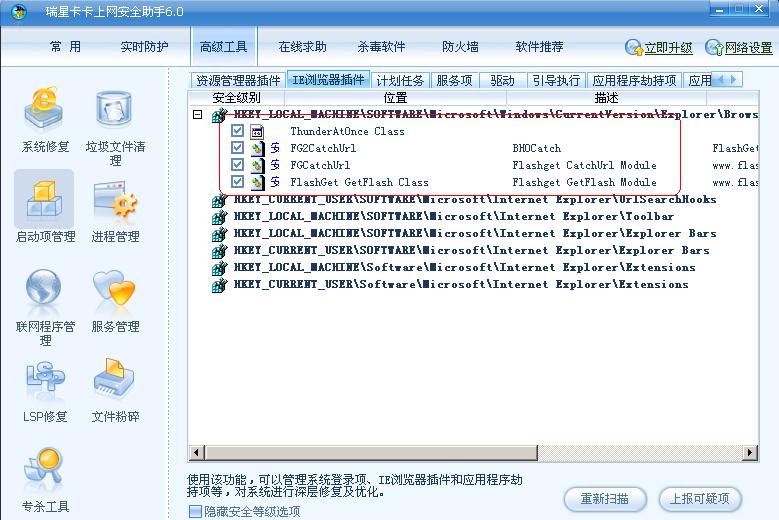Image resolution: width=779 pixels, height=520 pixels.
Task: Click registry icon of HKEY_CURRENT_USER Explorer Bars
Action: [x=219, y=251]
